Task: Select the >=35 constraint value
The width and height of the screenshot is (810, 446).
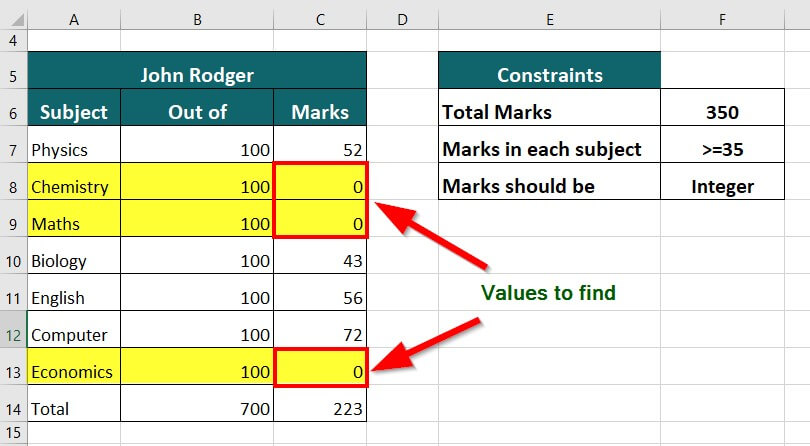Action: click(x=722, y=144)
